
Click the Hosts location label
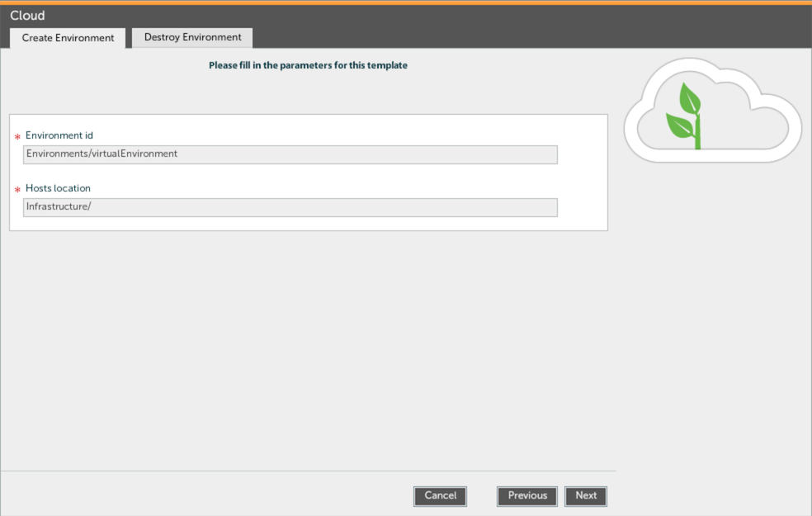pos(58,188)
